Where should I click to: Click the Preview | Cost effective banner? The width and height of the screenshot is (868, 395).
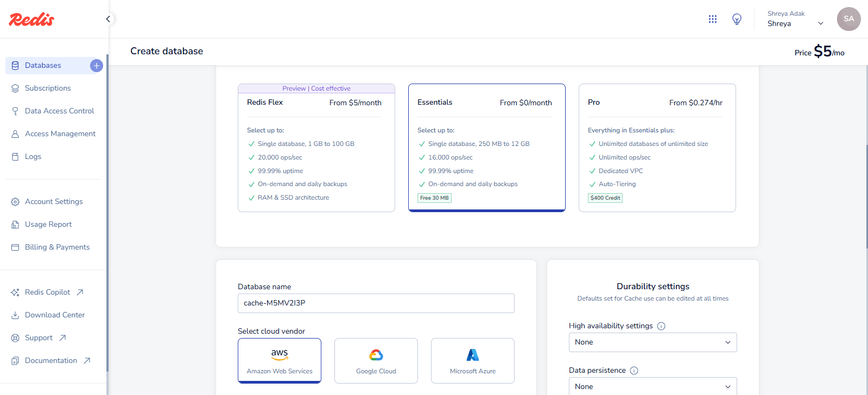pos(316,88)
